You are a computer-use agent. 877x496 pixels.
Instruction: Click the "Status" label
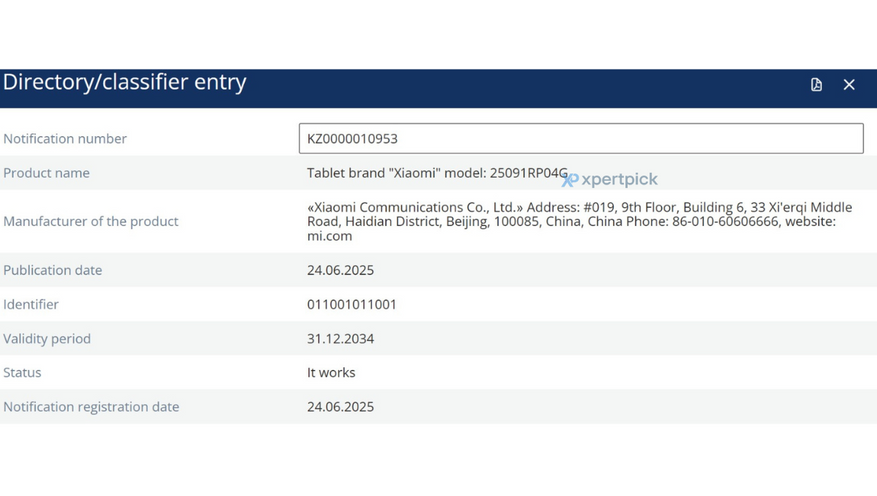click(x=22, y=372)
